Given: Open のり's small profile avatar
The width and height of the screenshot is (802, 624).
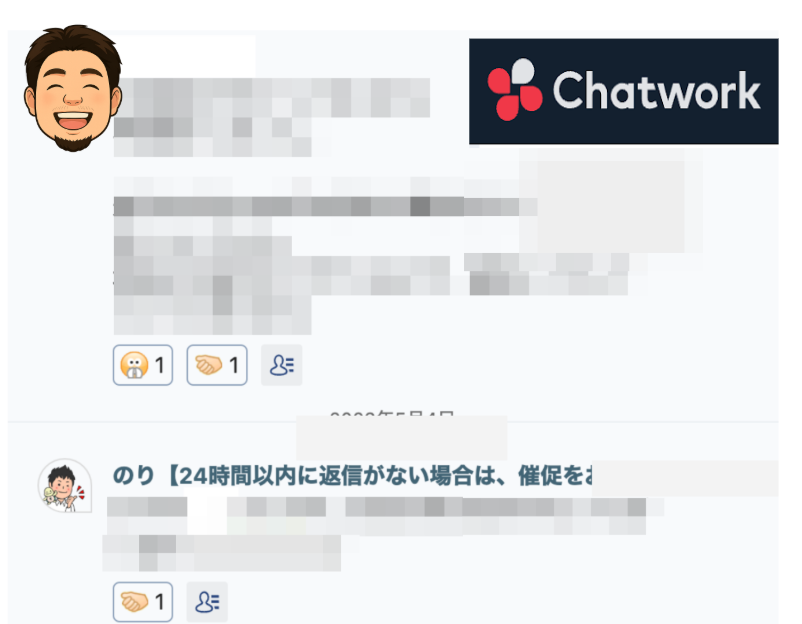Looking at the screenshot, I should 65,485.
